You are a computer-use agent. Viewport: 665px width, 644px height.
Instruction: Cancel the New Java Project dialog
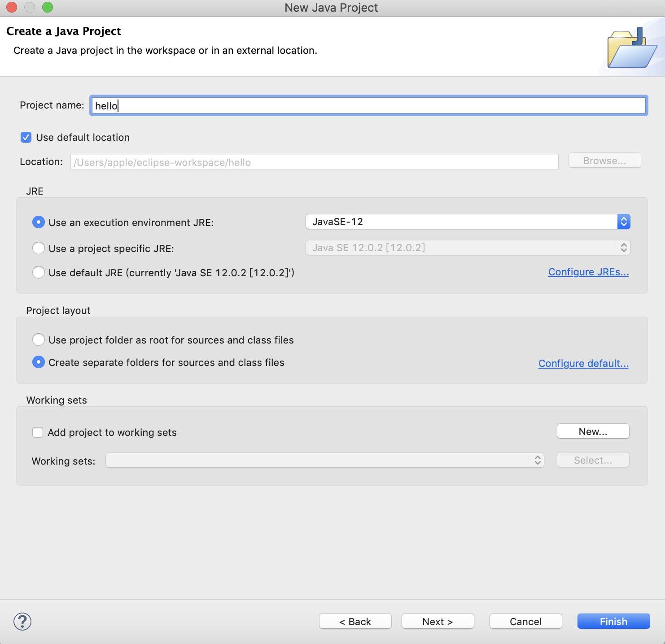525,622
